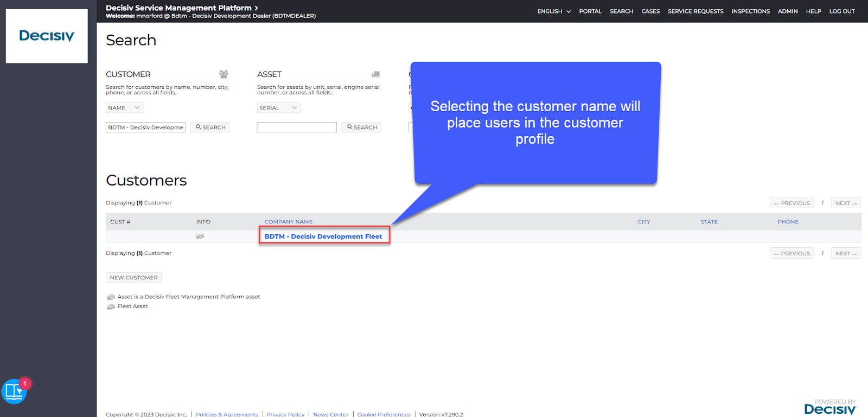Sort by PHONE column
The height and width of the screenshot is (417, 868).
click(x=788, y=222)
